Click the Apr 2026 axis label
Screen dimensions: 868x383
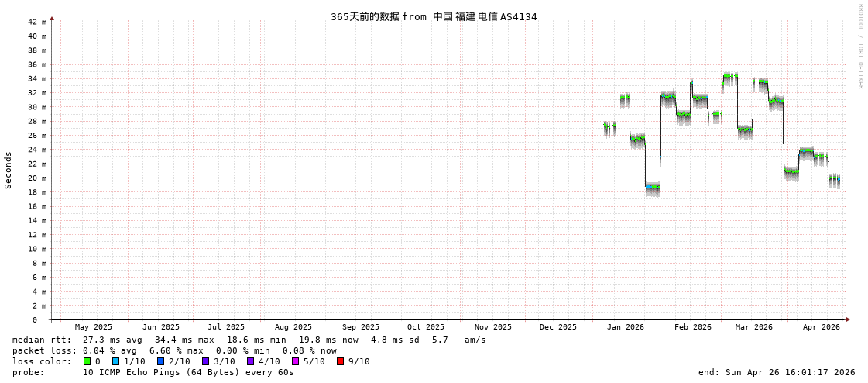click(822, 327)
